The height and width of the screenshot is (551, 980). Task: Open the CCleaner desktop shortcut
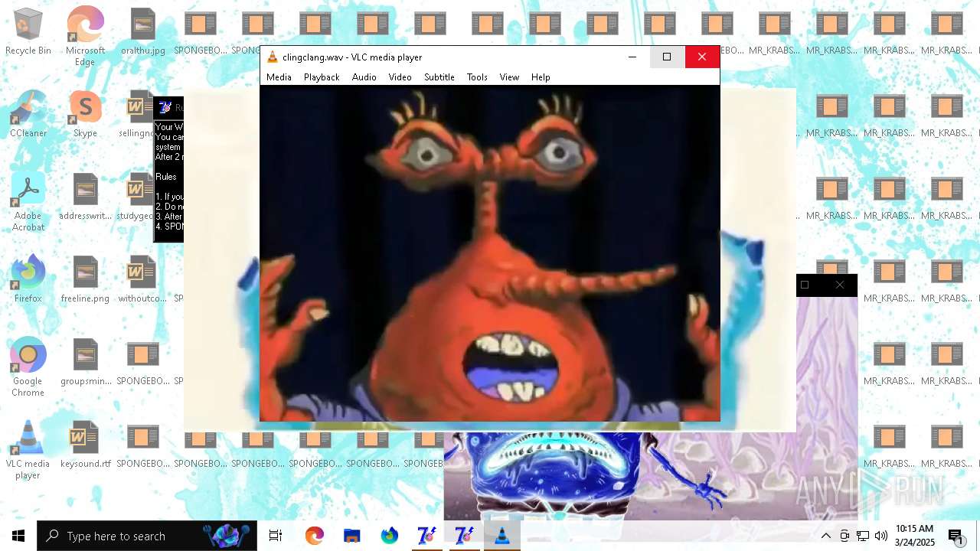(28, 115)
